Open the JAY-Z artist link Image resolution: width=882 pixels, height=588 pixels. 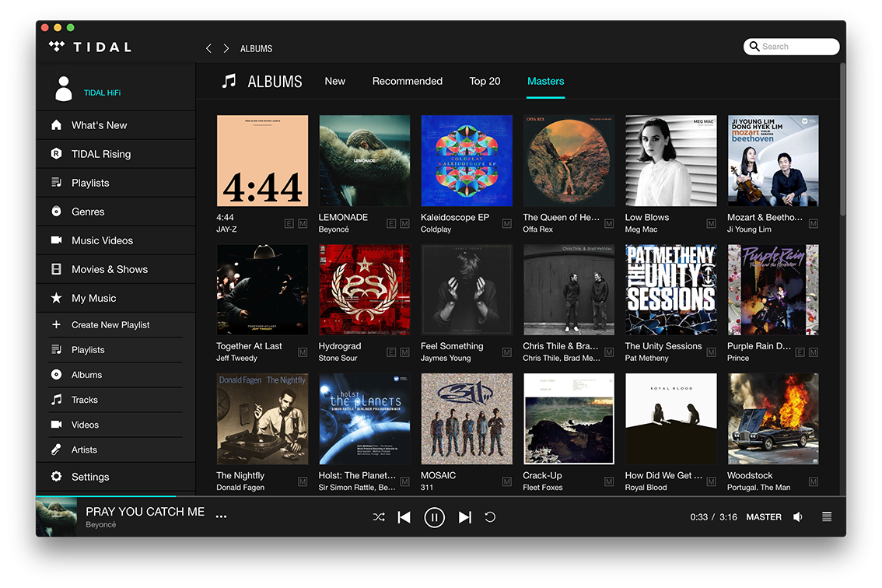[x=226, y=229]
